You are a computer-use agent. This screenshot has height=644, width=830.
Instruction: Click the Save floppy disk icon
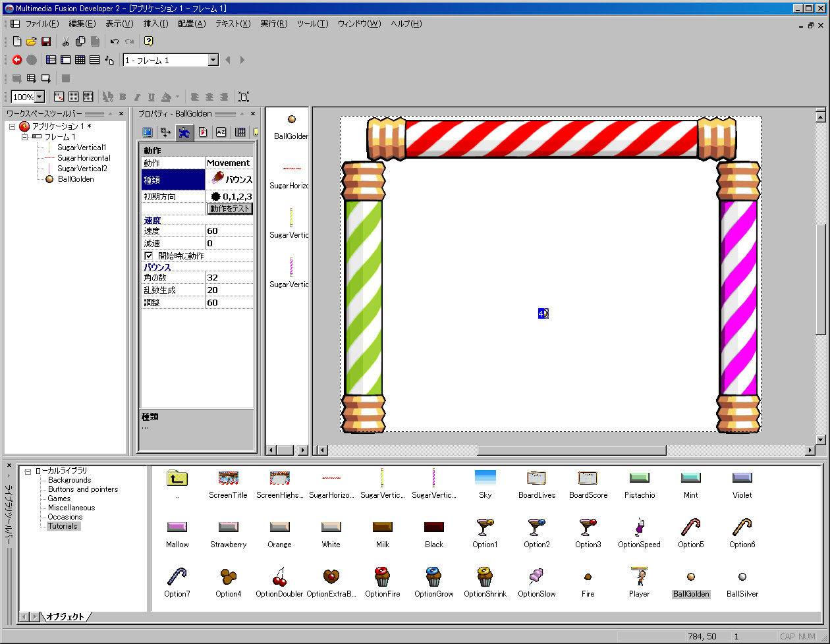pos(46,41)
